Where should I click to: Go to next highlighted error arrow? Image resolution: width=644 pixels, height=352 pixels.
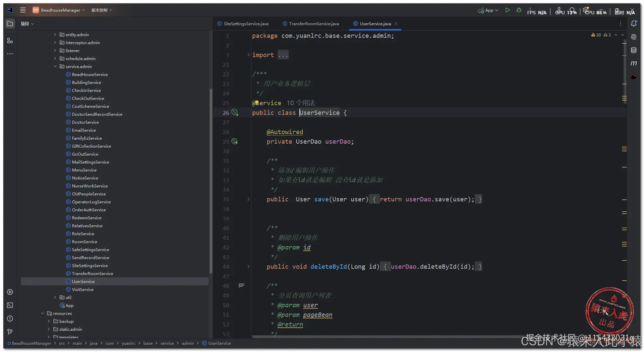pyautogui.click(x=623, y=35)
